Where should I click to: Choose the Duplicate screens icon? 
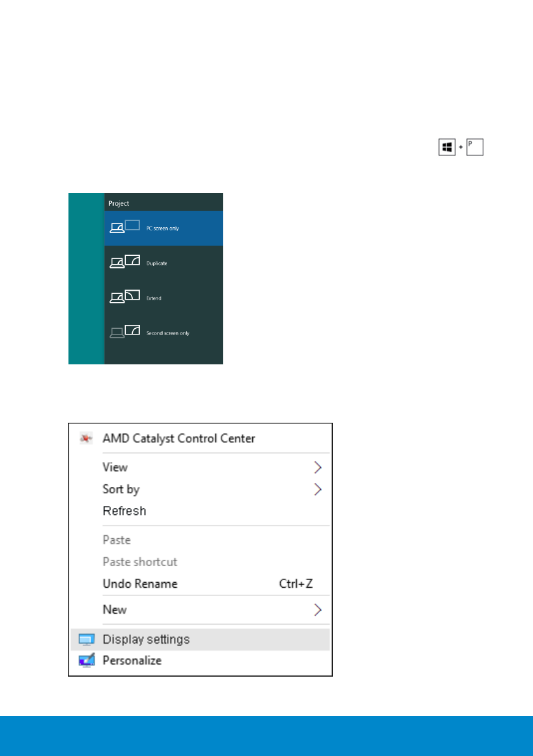125,262
